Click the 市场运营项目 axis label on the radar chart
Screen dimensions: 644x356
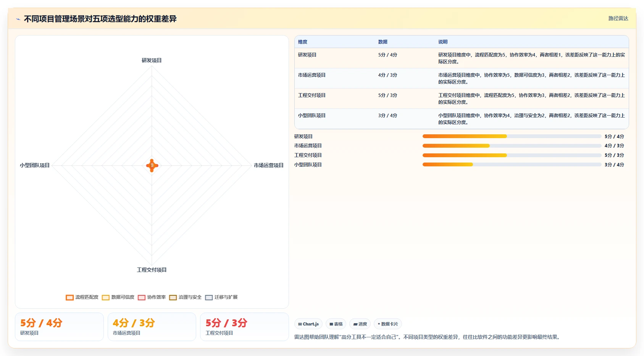269,165
